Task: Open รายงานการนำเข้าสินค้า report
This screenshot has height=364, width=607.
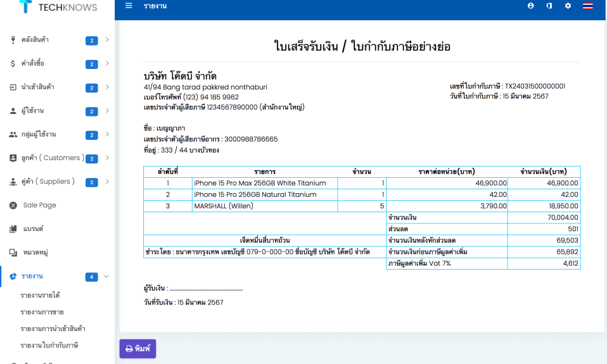Action: tap(53, 329)
